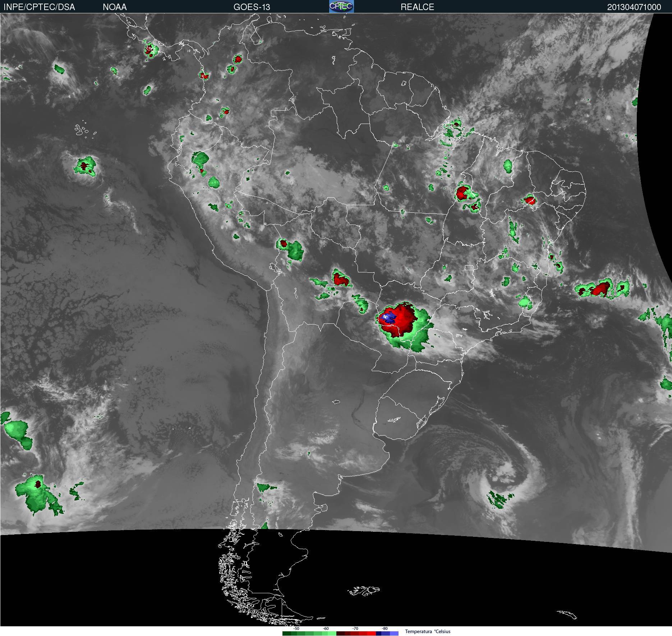This screenshot has width=672, height=636.
Task: Click the green segment of the temperature color bar
Action: pyautogui.click(x=309, y=633)
